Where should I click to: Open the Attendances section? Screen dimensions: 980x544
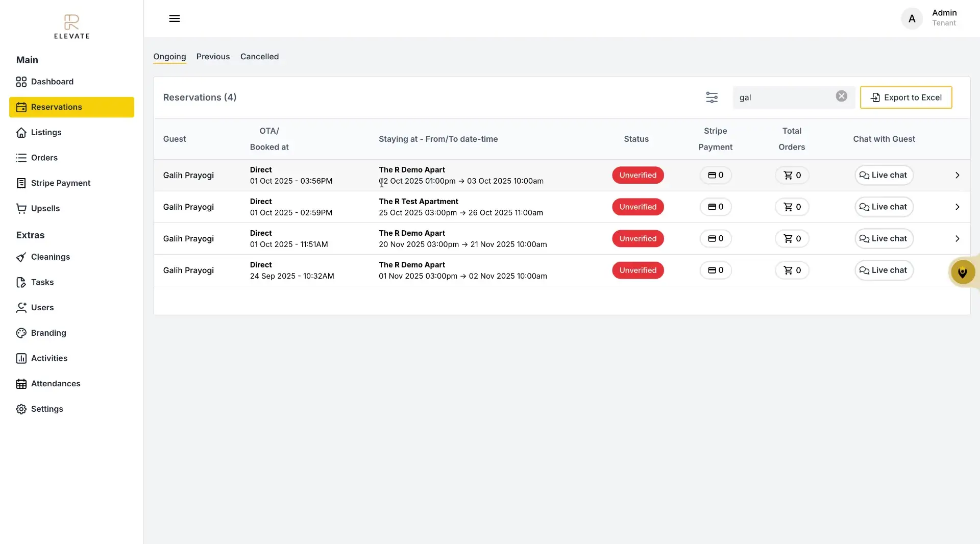[56, 383]
